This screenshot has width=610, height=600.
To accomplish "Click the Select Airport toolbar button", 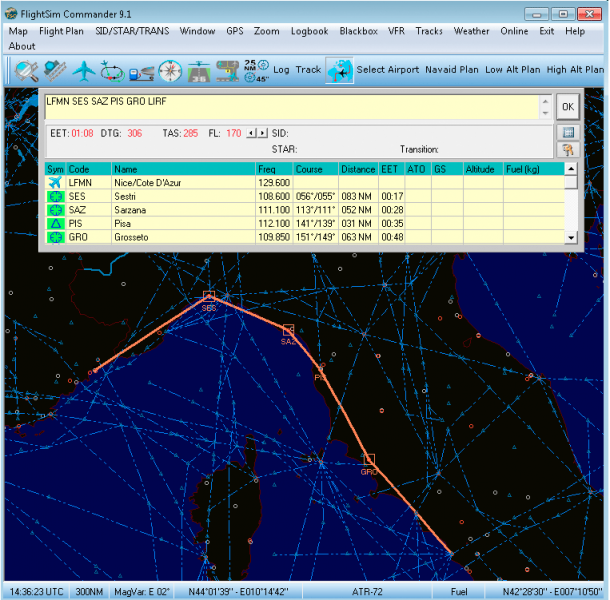I will (387, 70).
